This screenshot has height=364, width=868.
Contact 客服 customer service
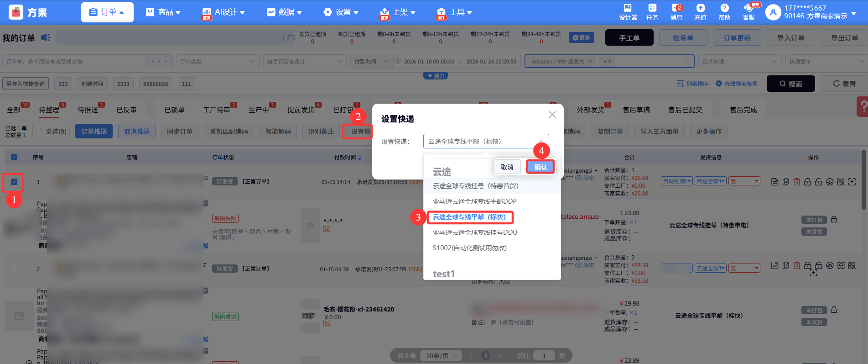748,12
